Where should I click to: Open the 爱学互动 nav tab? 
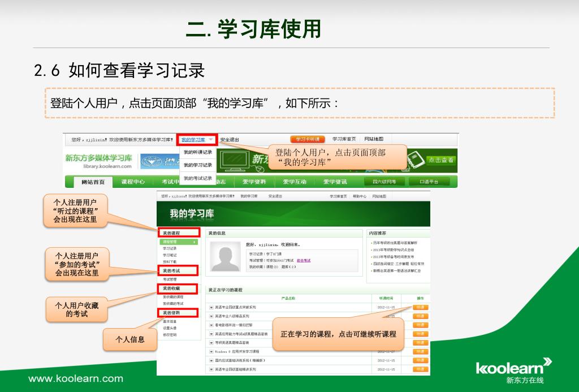[x=295, y=182]
